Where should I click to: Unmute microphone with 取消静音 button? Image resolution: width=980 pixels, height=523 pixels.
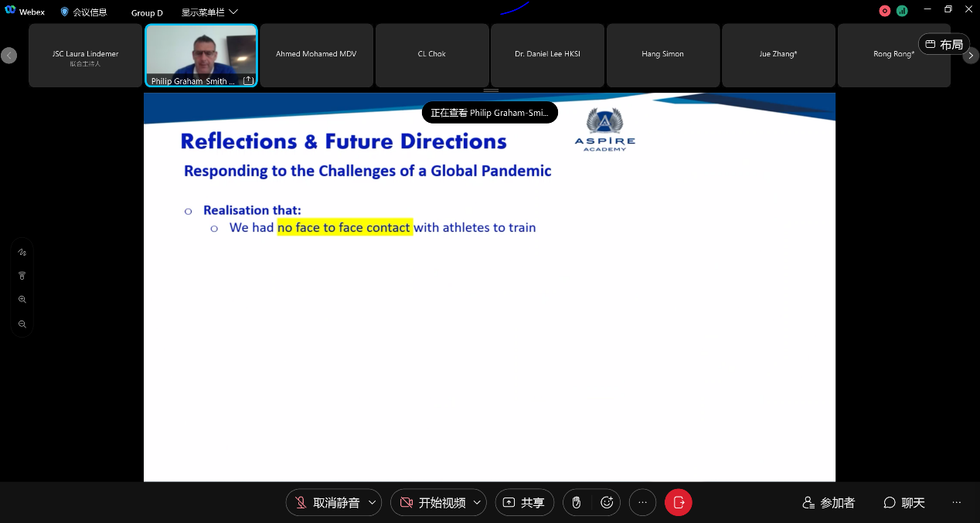coord(327,503)
